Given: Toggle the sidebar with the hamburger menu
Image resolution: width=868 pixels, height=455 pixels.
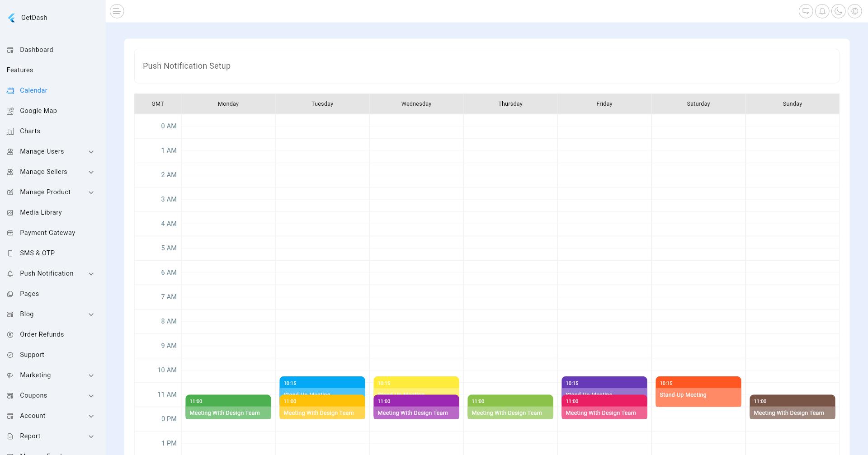Looking at the screenshot, I should coord(117,11).
